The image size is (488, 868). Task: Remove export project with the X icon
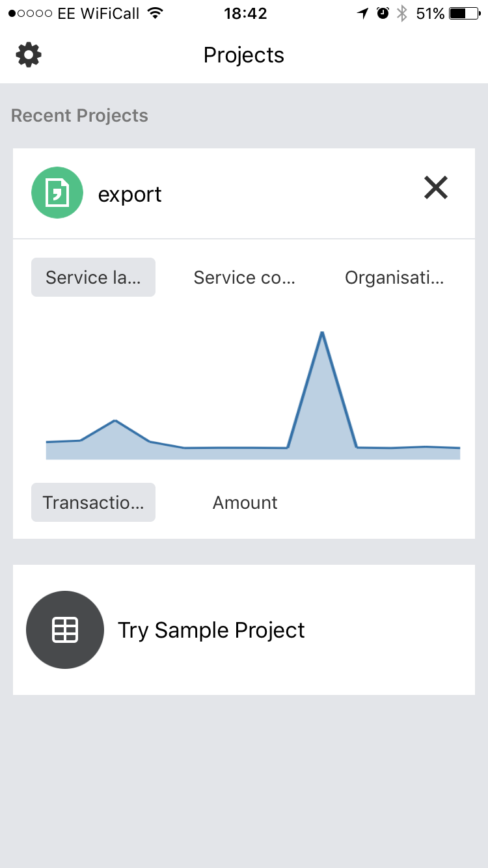point(436,187)
